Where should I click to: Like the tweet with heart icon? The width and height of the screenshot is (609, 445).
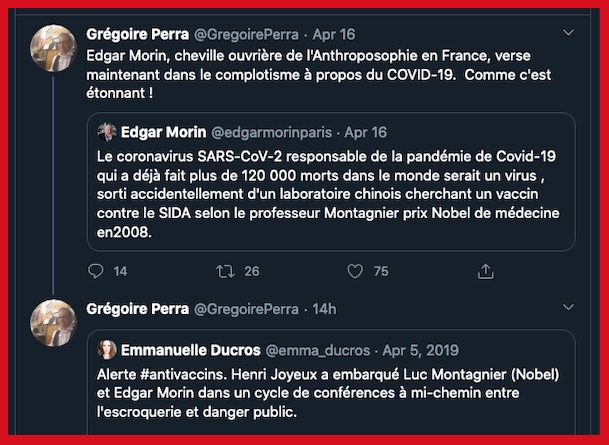tap(355, 271)
